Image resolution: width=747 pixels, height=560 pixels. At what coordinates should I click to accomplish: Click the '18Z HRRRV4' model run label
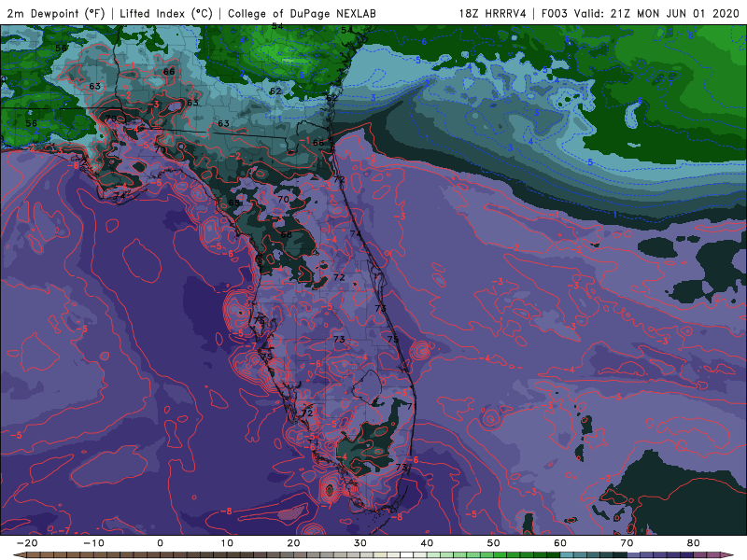pos(492,13)
